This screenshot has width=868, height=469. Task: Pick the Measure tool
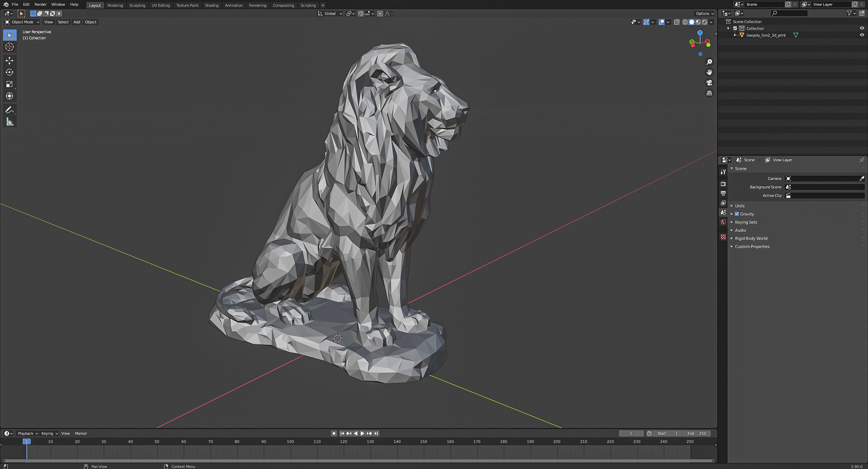(9, 122)
